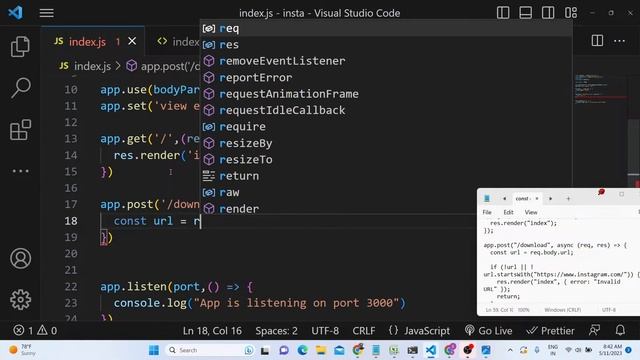The width and height of the screenshot is (640, 360).
Task: Click line number 22 in the gutter
Action: click(x=71, y=287)
